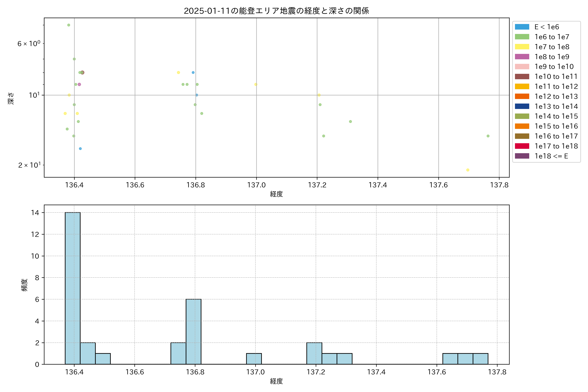Click the rightmost histogram bar
Viewport: 588px width, 392px height.
(480, 359)
